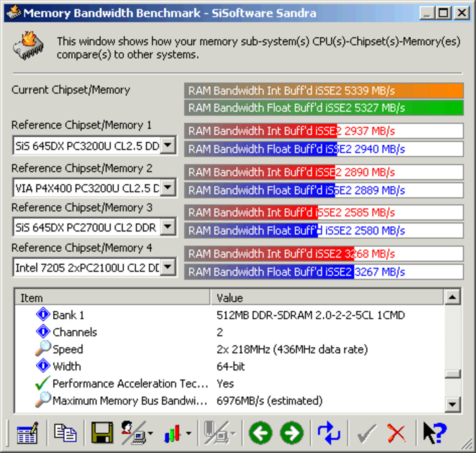Minimize the Sandra benchmark window

427,13
